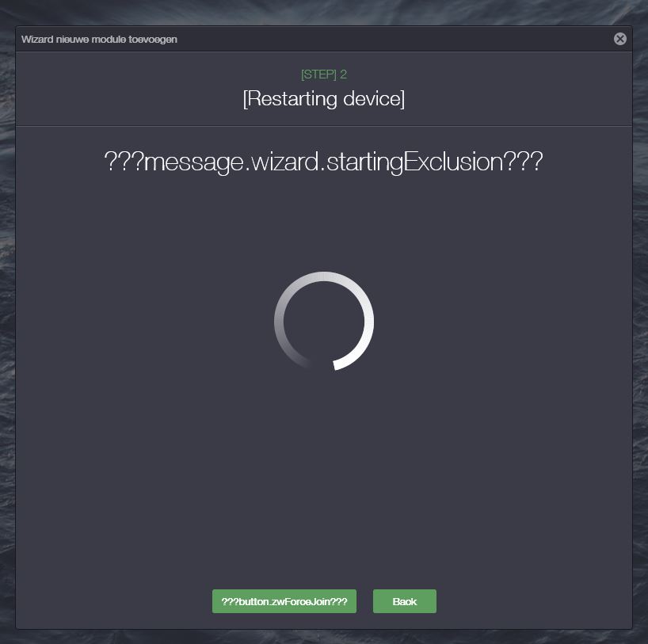The height and width of the screenshot is (644, 648).
Task: Close the module wizard with the X icon
Action: click(x=619, y=39)
